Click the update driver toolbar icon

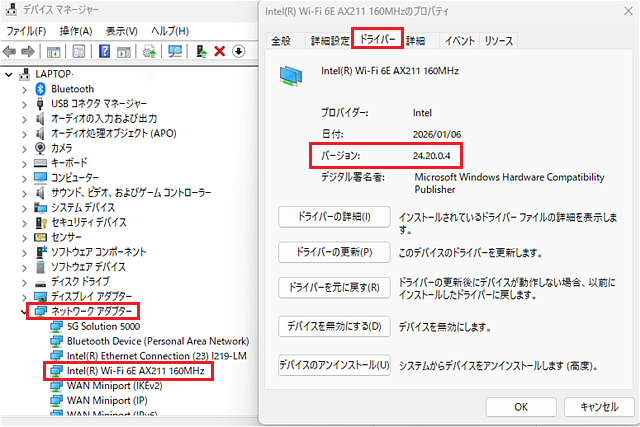[x=201, y=51]
